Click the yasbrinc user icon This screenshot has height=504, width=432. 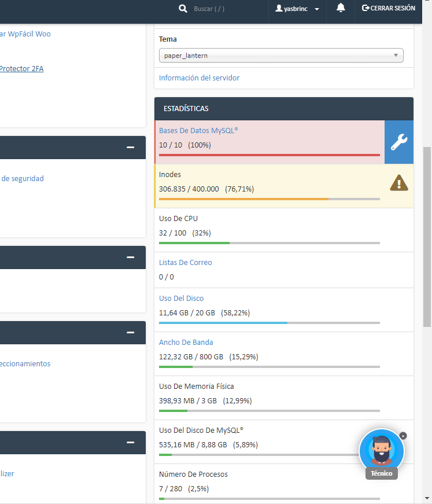pos(279,8)
